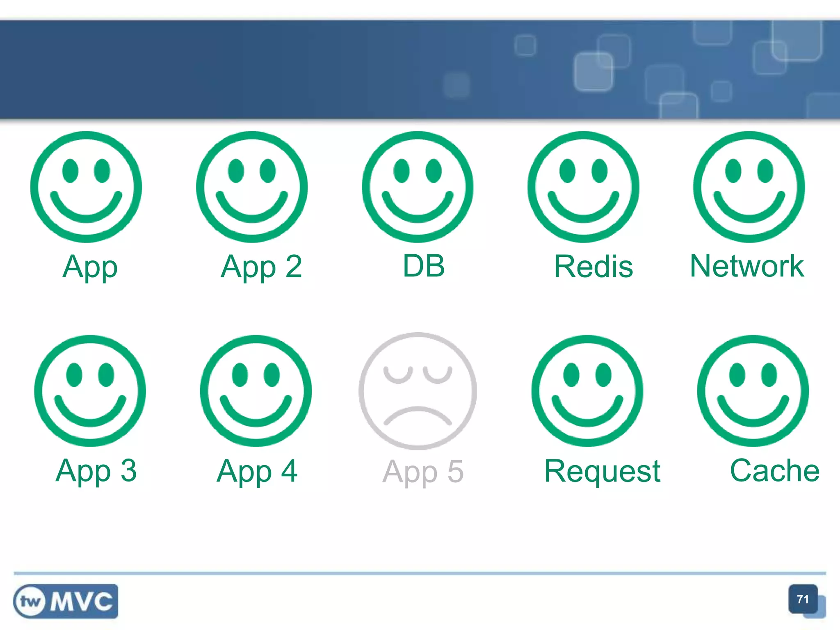Click the 'Network' text label
The width and height of the screenshot is (840, 630).
pyautogui.click(x=747, y=266)
